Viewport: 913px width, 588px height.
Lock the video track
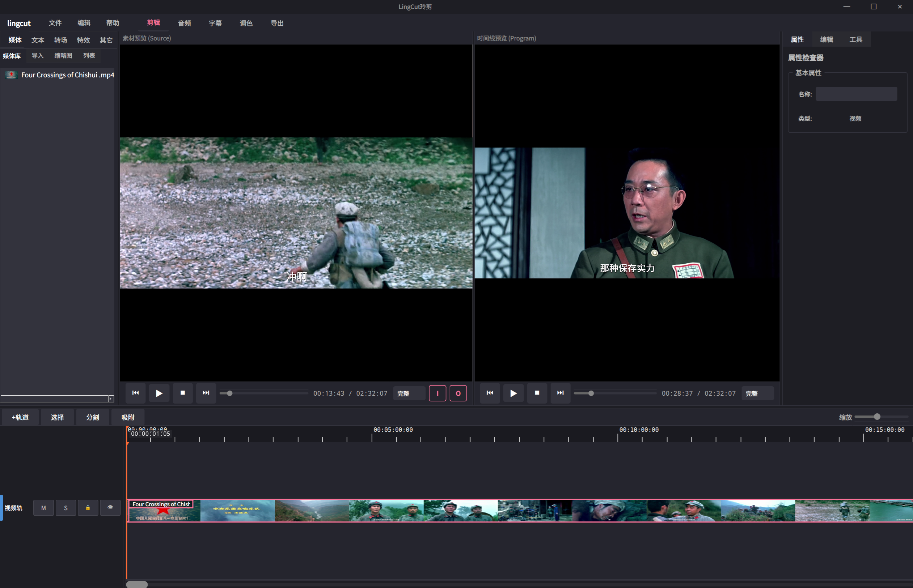click(88, 508)
